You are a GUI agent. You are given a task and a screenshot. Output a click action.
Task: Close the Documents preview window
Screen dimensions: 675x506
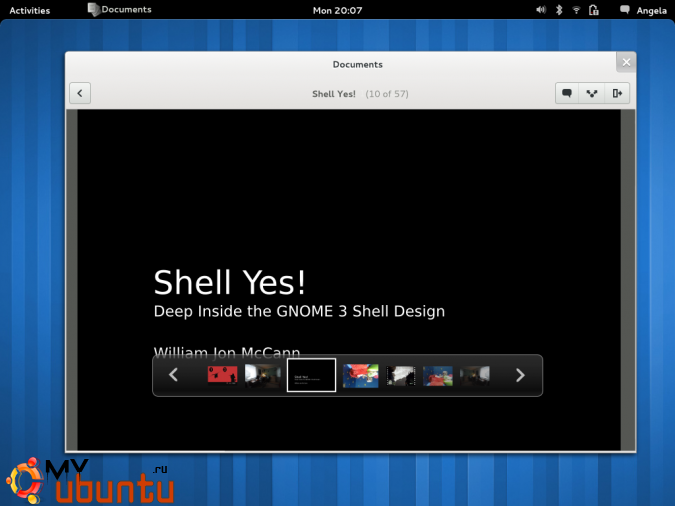pos(626,62)
